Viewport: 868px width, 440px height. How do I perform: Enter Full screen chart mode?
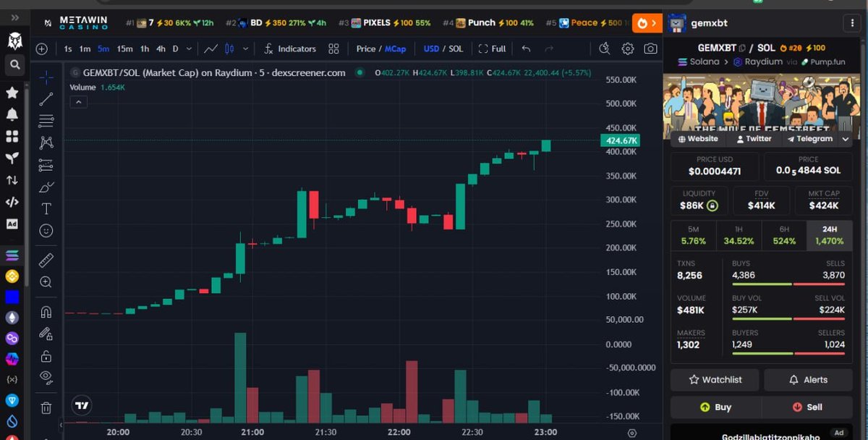point(492,49)
